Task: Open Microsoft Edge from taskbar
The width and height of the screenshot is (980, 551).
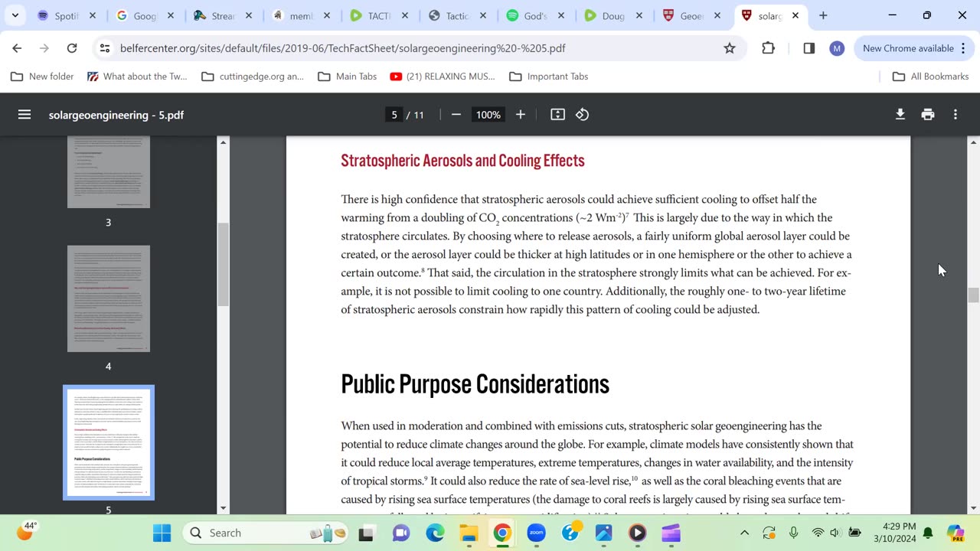Action: coord(435,533)
